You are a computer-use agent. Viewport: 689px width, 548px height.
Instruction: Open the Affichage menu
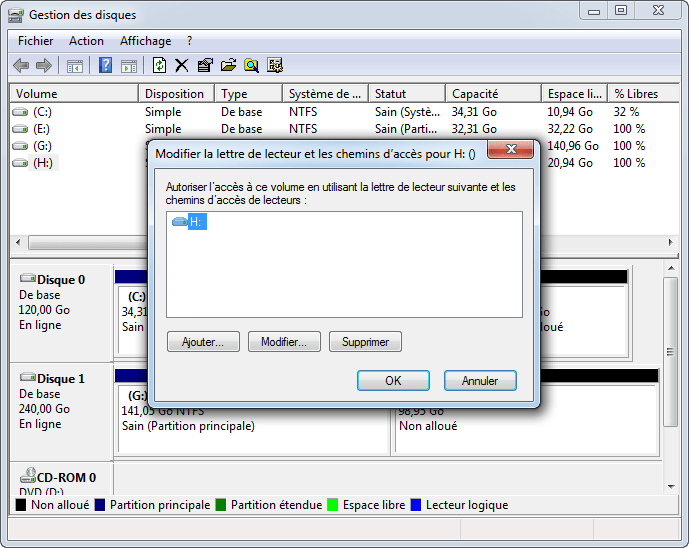pos(145,41)
